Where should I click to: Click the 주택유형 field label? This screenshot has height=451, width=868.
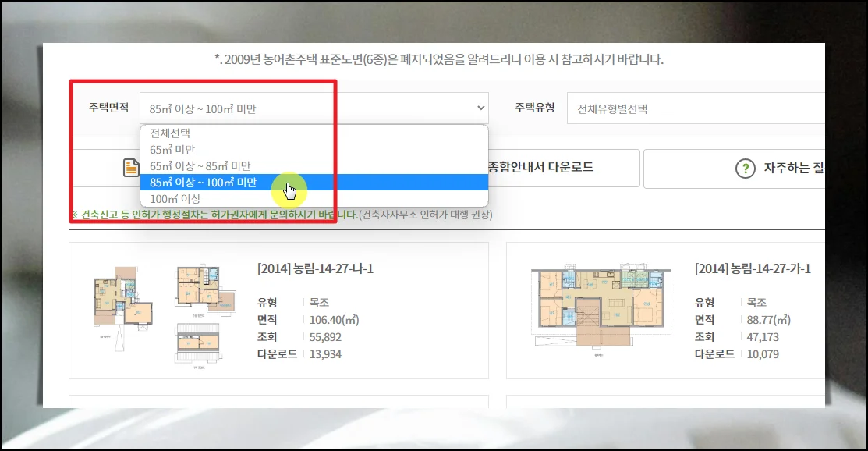(x=534, y=108)
